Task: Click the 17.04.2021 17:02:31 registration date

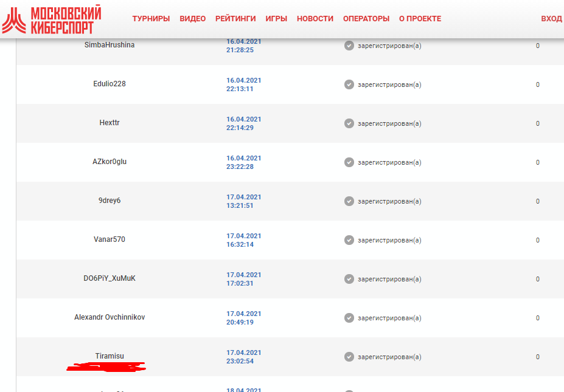Action: coord(243,279)
